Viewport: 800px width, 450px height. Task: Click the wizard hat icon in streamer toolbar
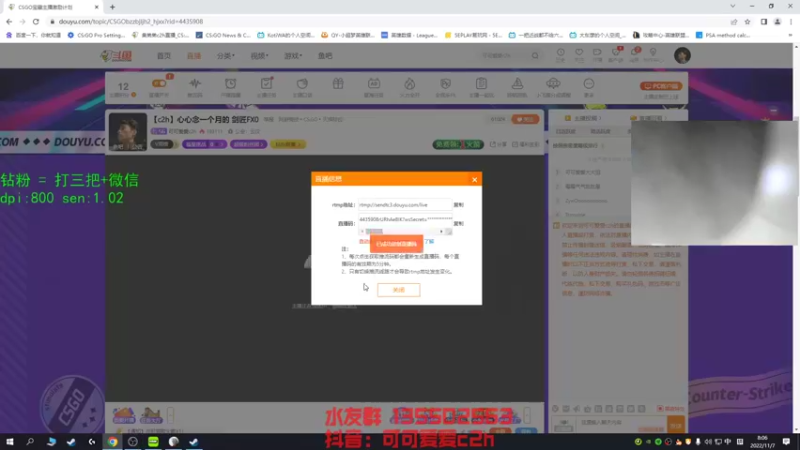[x=517, y=83]
